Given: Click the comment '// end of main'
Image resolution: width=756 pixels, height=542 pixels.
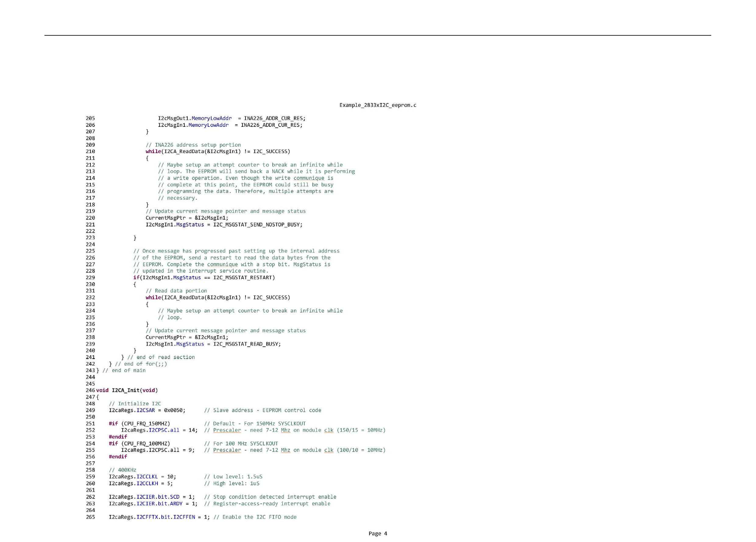Looking at the screenshot, I should click(x=124, y=371).
